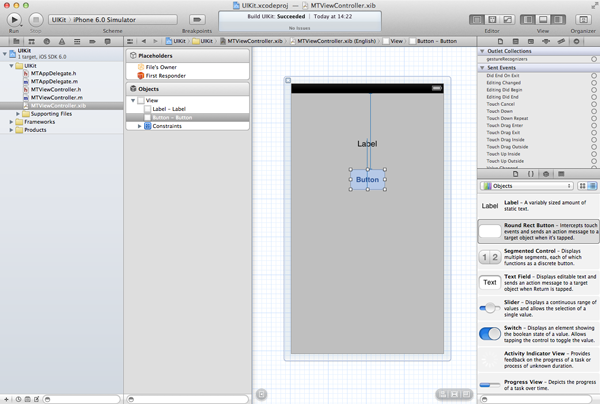Collapse the UIKit project root
The image size is (600, 404).
click(x=5, y=54)
